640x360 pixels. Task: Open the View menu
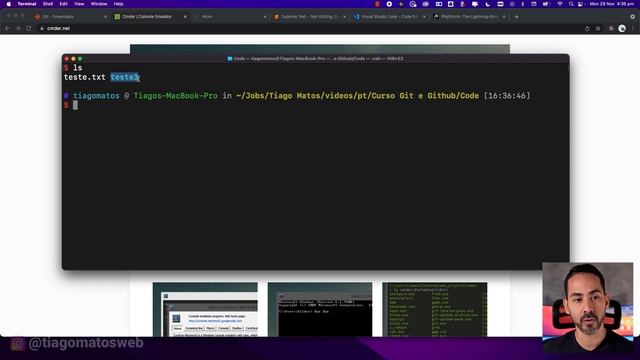click(x=79, y=4)
